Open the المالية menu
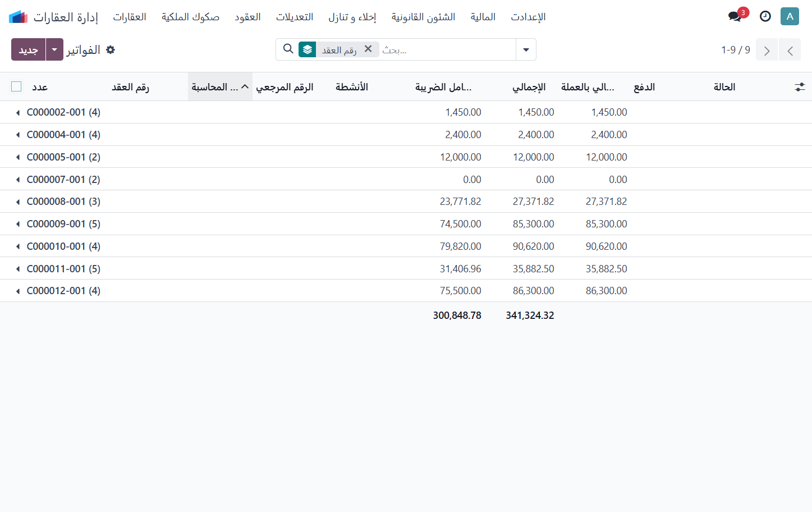 point(483,17)
